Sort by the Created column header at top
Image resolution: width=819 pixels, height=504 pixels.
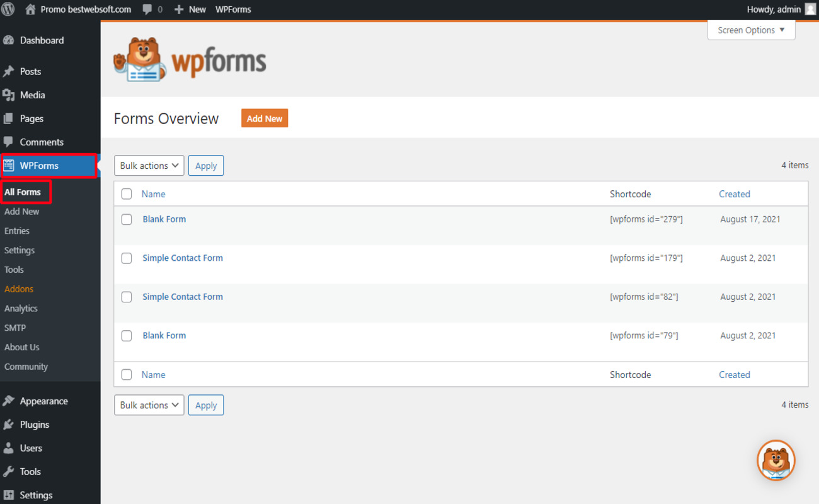point(735,194)
